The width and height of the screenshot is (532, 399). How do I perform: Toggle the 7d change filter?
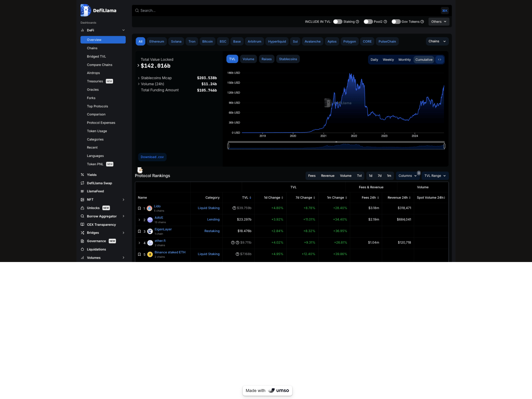point(380,176)
